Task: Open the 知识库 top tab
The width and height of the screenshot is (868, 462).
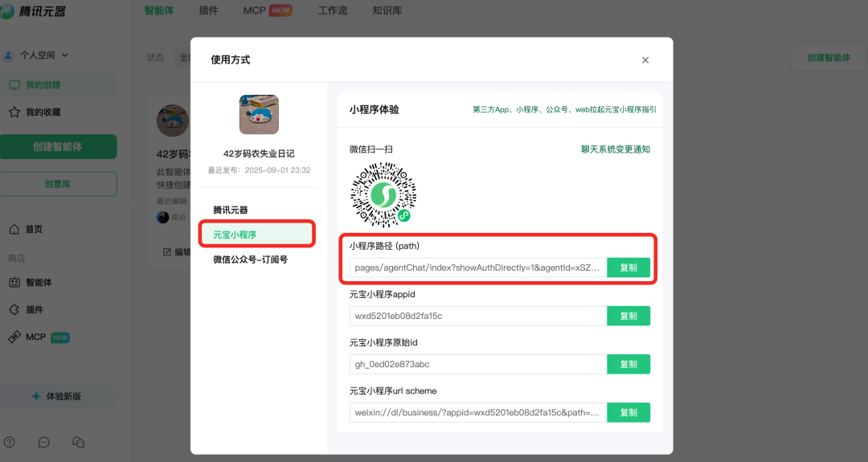Action: (387, 10)
